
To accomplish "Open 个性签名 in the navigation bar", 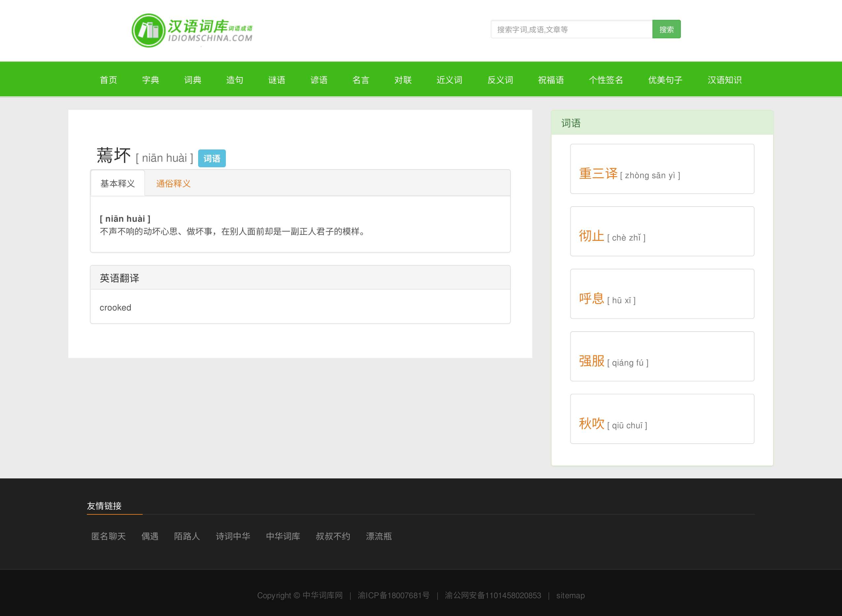I will (x=606, y=80).
